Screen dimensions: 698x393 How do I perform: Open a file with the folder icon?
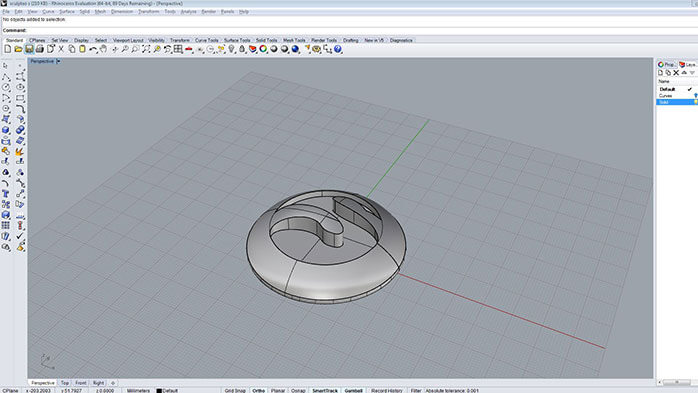pyautogui.click(x=18, y=49)
